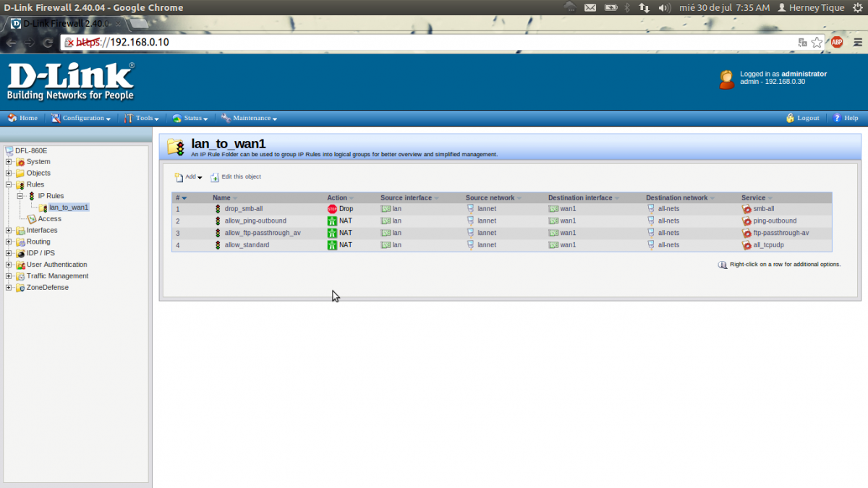Click the IP Rules traffic light icon
Image resolution: width=868 pixels, height=488 pixels.
pyautogui.click(x=31, y=196)
